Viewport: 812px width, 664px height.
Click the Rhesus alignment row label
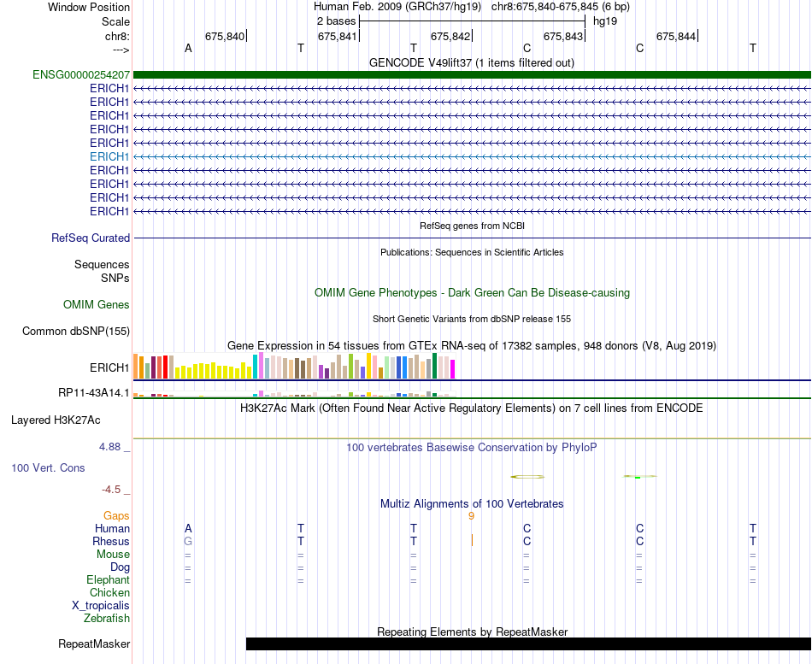click(x=111, y=541)
